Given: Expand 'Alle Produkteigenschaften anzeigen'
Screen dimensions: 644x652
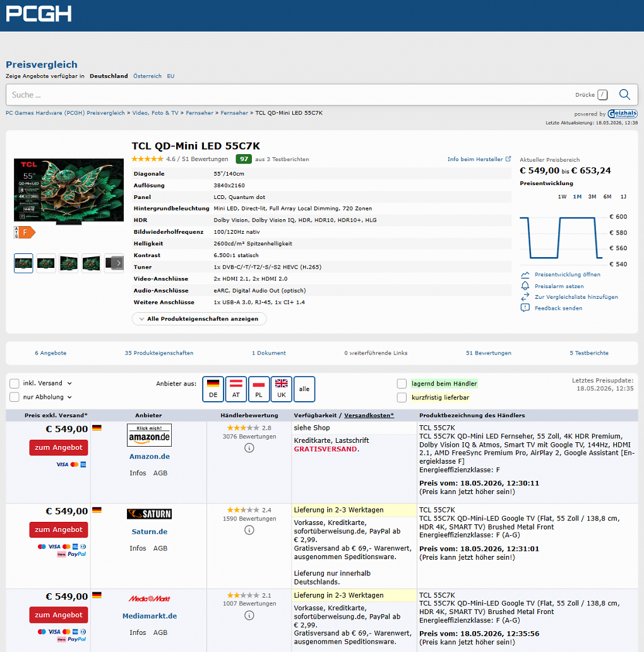Looking at the screenshot, I should pos(199,319).
